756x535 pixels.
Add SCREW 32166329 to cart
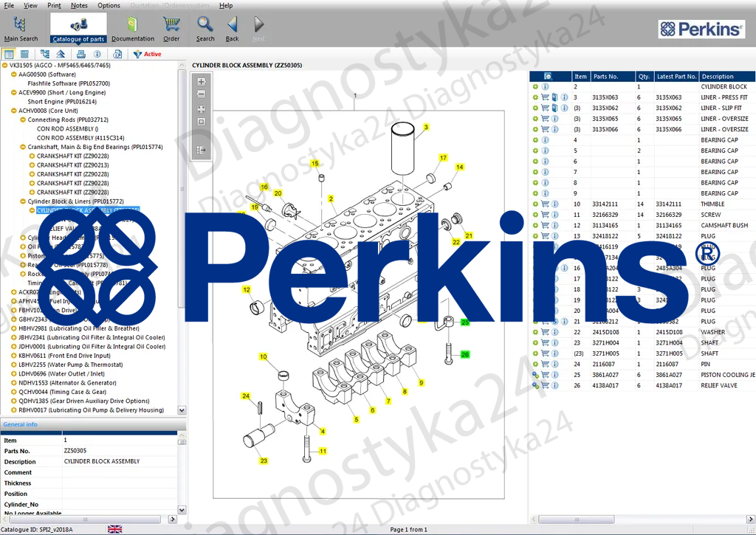coord(545,215)
